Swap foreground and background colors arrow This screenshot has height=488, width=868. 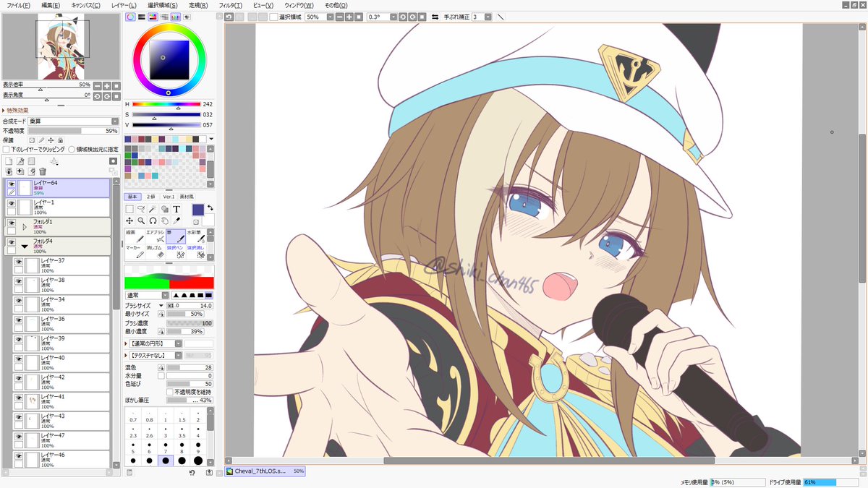[210, 207]
